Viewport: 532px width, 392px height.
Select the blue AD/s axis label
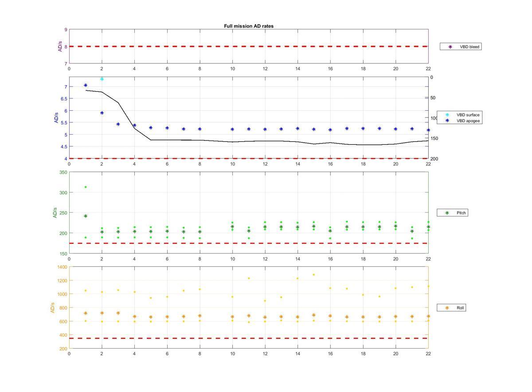[57, 118]
